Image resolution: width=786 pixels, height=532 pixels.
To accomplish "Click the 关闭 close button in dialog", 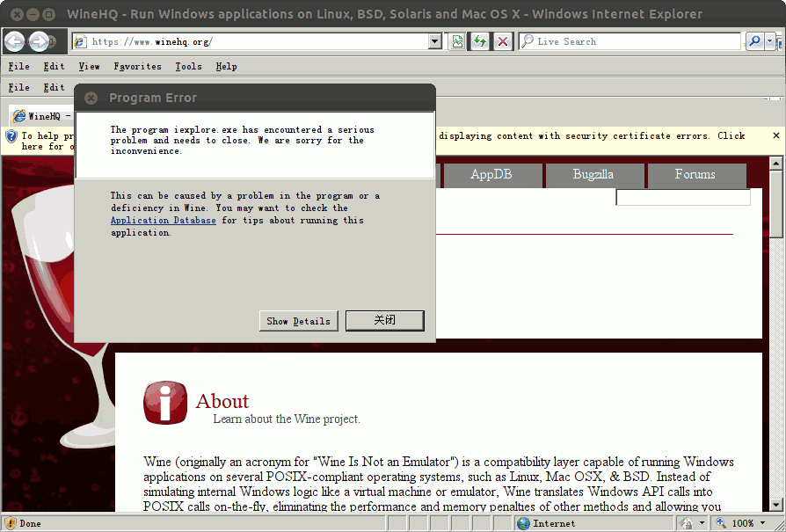I will [385, 321].
